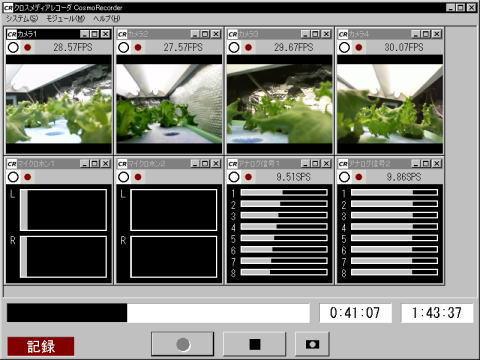Click the red 記録 status button

pyautogui.click(x=41, y=346)
